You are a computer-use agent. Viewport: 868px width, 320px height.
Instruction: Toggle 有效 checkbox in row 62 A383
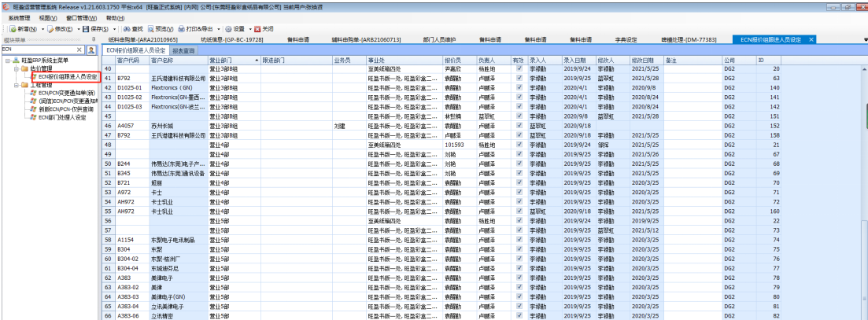click(x=519, y=278)
